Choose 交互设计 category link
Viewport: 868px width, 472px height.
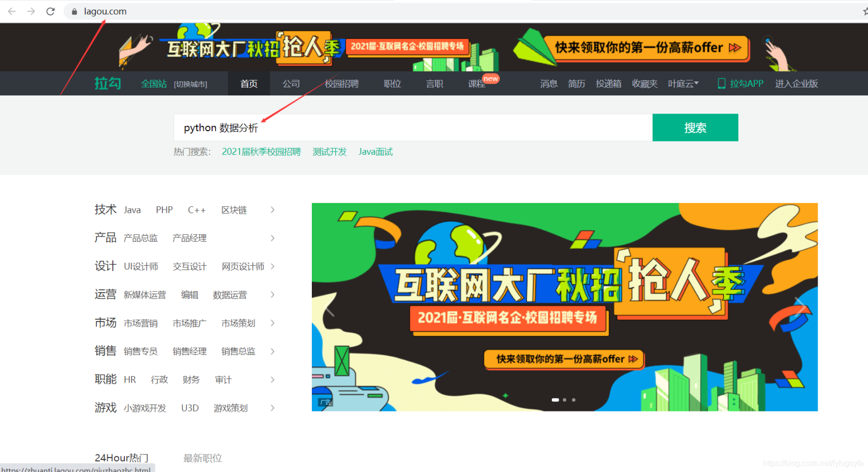pos(190,266)
